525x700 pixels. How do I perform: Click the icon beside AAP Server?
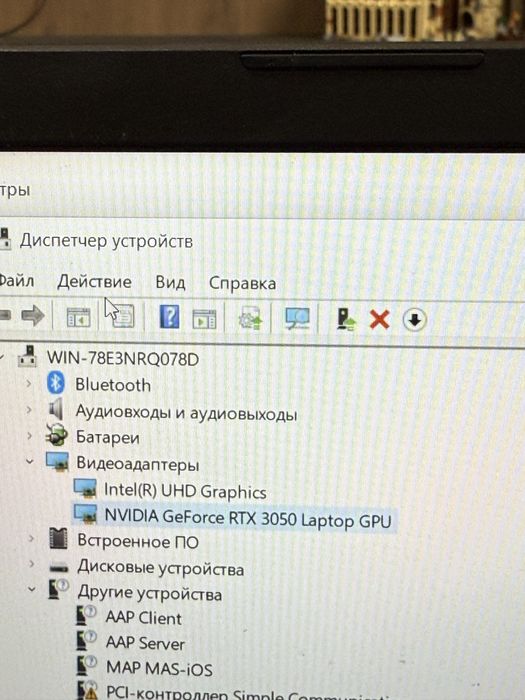click(87, 640)
